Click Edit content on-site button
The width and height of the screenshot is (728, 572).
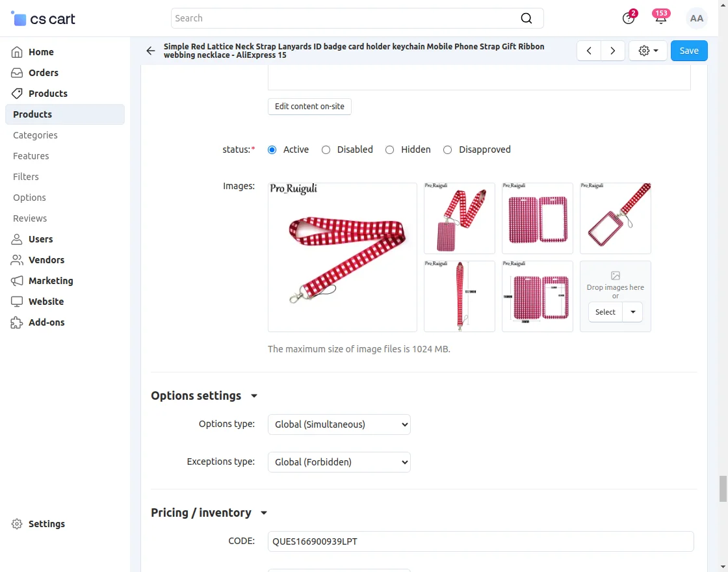(309, 107)
